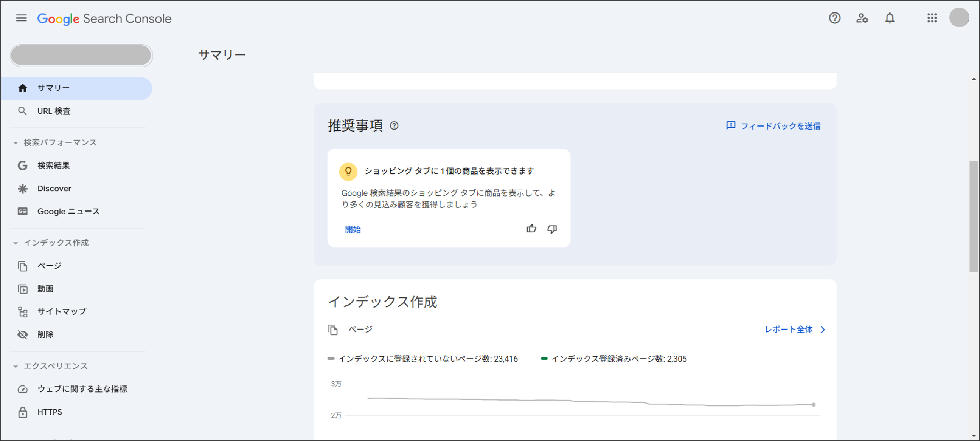The width and height of the screenshot is (980, 441).
Task: Toggle インデックス登録済みページ数 legend
Action: [613, 359]
